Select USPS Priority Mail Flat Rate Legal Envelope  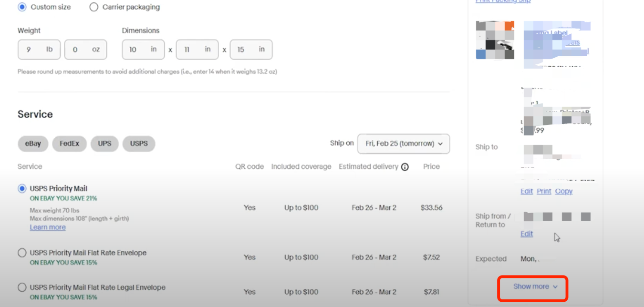[x=22, y=288]
